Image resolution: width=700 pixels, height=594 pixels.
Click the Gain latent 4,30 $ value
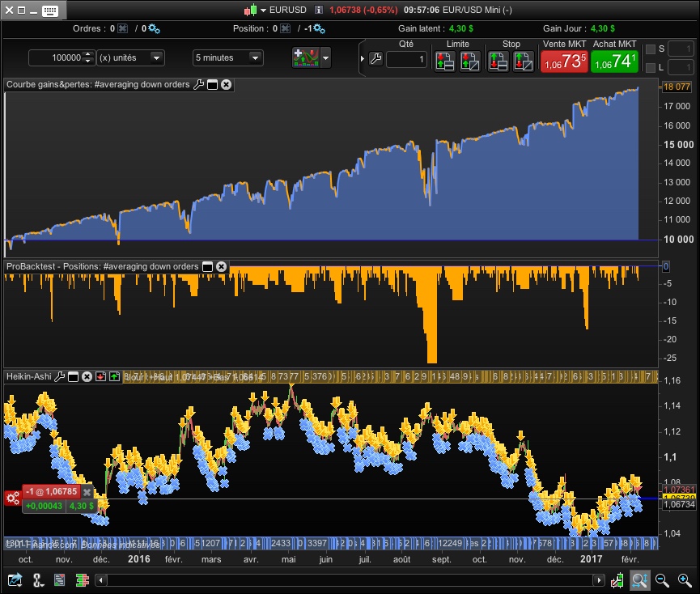tap(460, 28)
